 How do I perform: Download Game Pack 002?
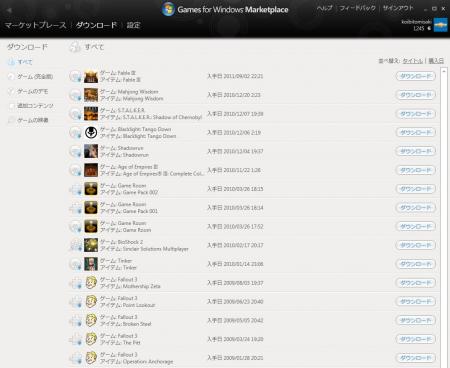click(x=416, y=189)
